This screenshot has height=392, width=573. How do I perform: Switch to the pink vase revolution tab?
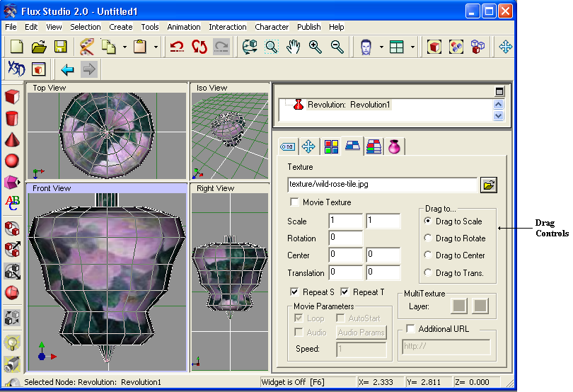[394, 146]
